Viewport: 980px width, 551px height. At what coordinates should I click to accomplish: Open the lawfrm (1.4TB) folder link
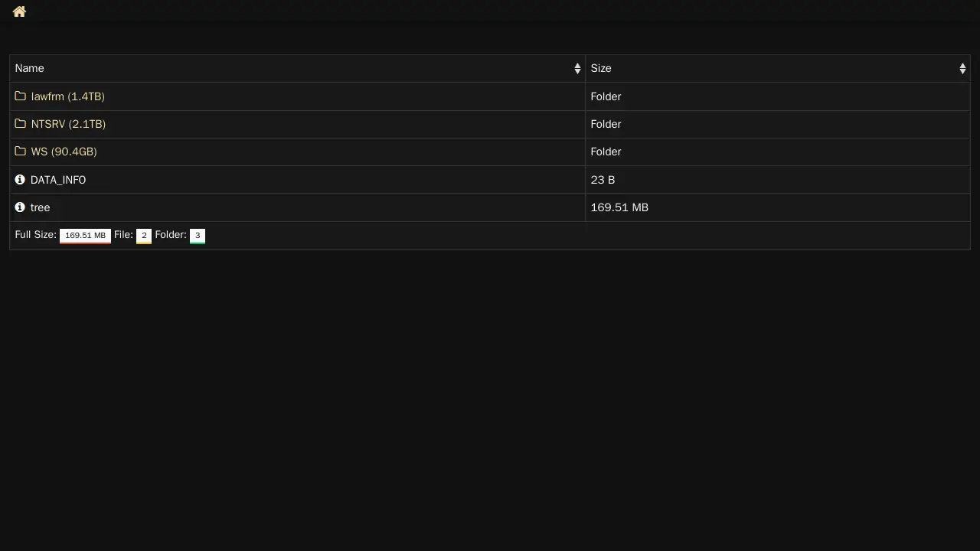67,96
